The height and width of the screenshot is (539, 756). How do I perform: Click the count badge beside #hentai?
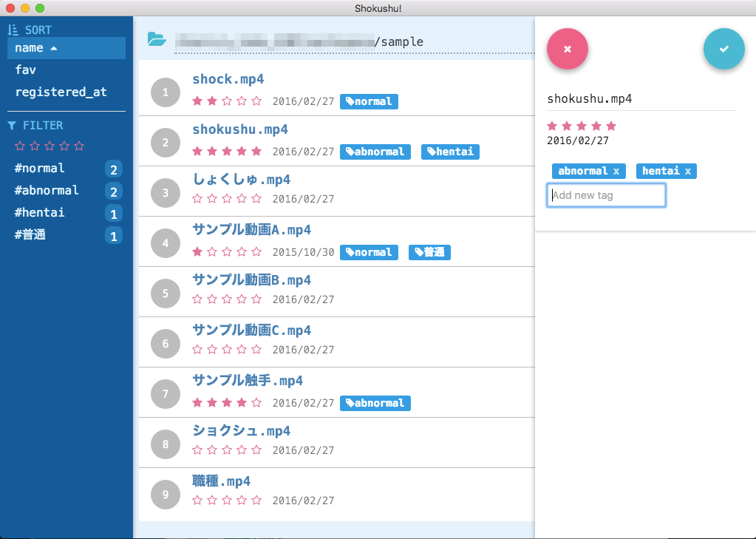point(114,214)
